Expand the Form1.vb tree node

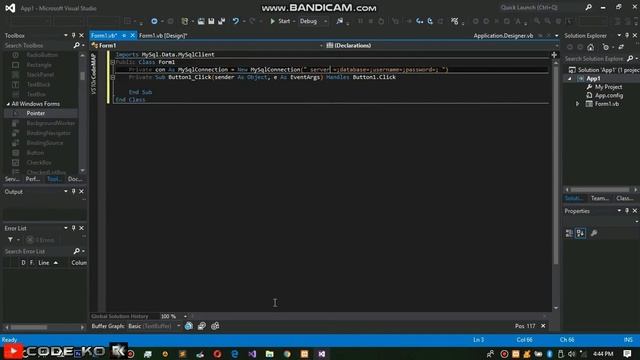pos(578,104)
